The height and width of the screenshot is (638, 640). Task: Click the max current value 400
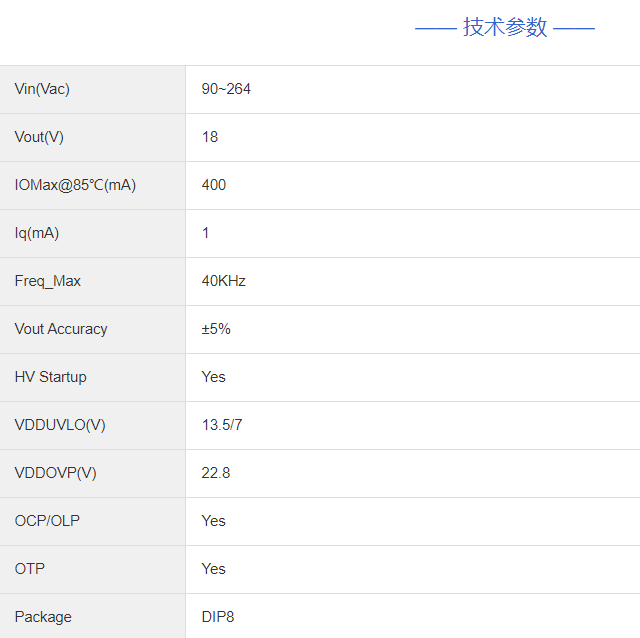pyautogui.click(x=213, y=185)
